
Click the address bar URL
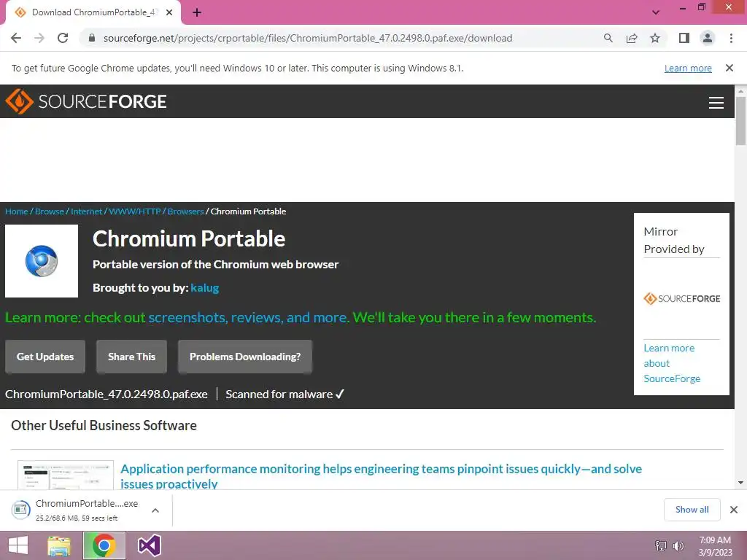308,38
